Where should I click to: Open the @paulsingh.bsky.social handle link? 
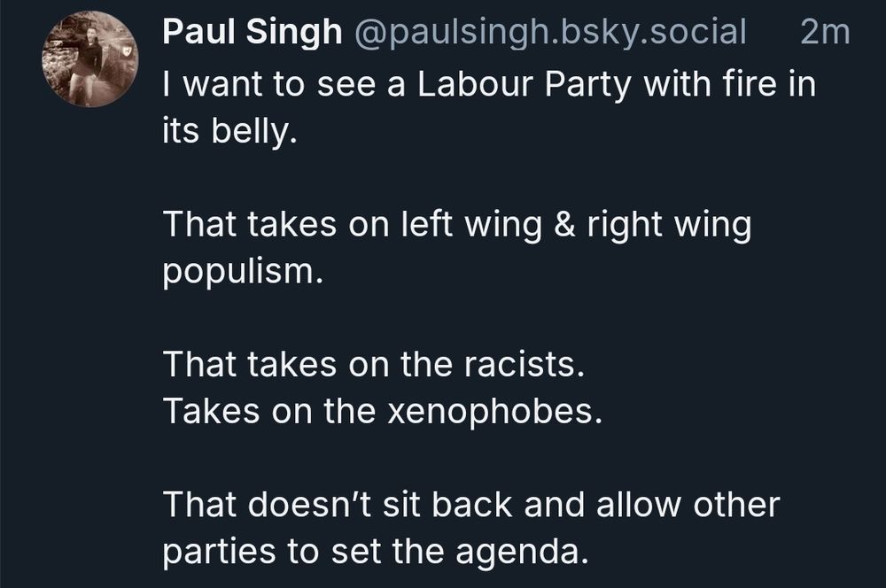coord(550,32)
